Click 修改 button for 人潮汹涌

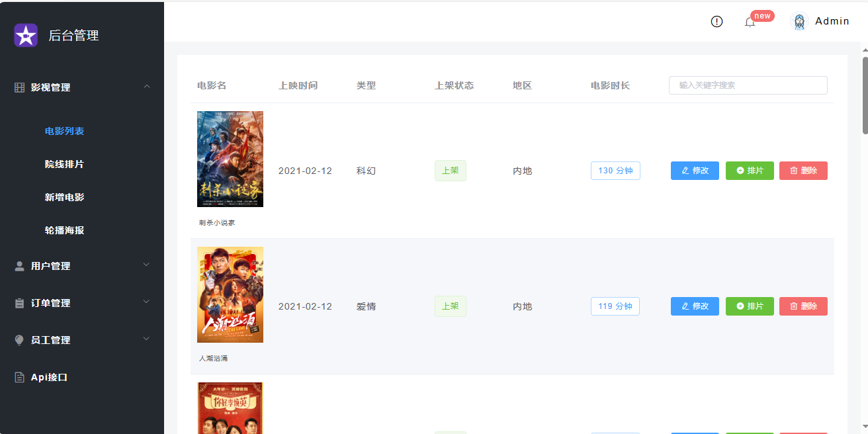(x=695, y=306)
